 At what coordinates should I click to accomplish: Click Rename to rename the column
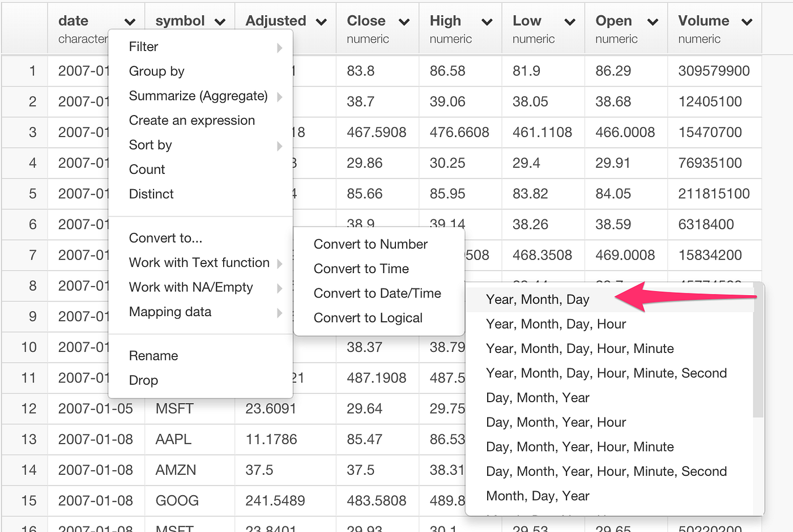pos(154,355)
